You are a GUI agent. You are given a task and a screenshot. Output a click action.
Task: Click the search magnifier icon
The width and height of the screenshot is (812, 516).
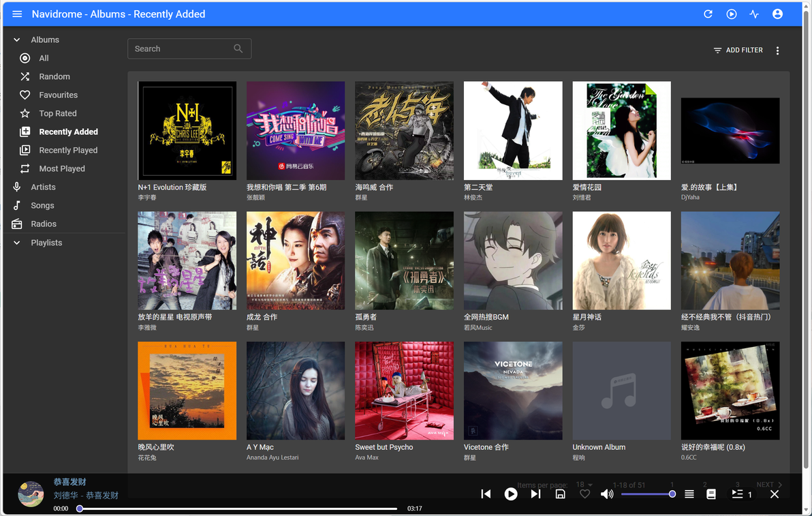click(x=238, y=48)
